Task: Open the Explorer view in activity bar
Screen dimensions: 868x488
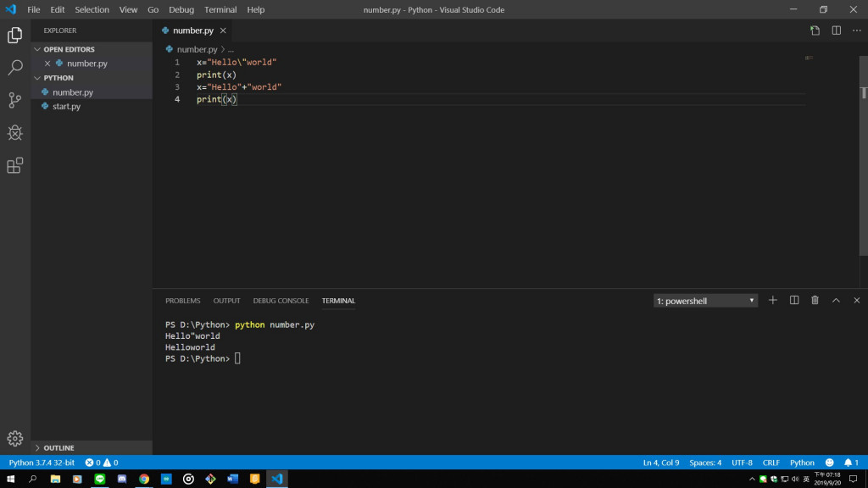Action: (x=15, y=36)
